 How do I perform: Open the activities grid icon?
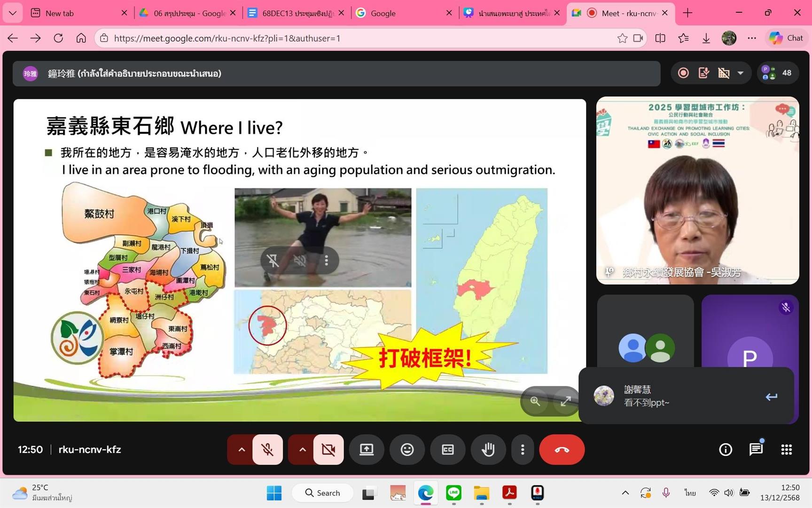(x=786, y=450)
